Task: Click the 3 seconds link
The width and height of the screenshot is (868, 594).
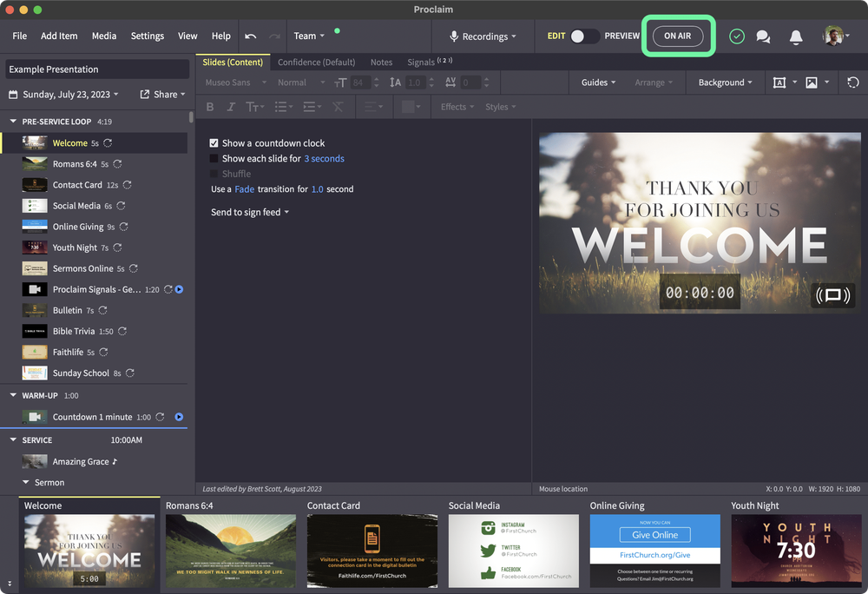Action: [x=324, y=158]
